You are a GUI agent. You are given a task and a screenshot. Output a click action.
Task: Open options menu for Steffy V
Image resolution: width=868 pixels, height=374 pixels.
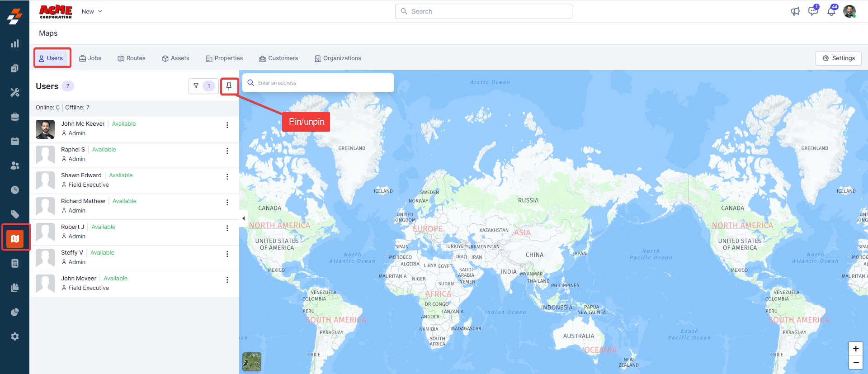[x=227, y=254]
